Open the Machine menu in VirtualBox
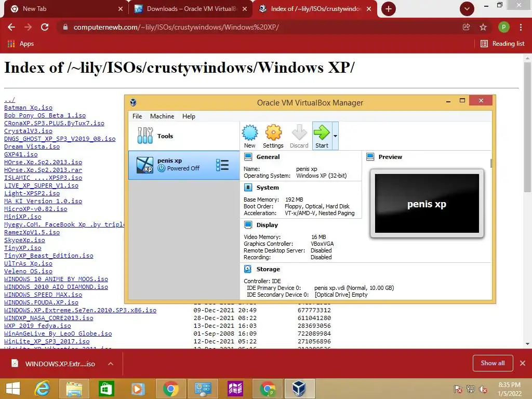This screenshot has width=532, height=399. point(162,116)
